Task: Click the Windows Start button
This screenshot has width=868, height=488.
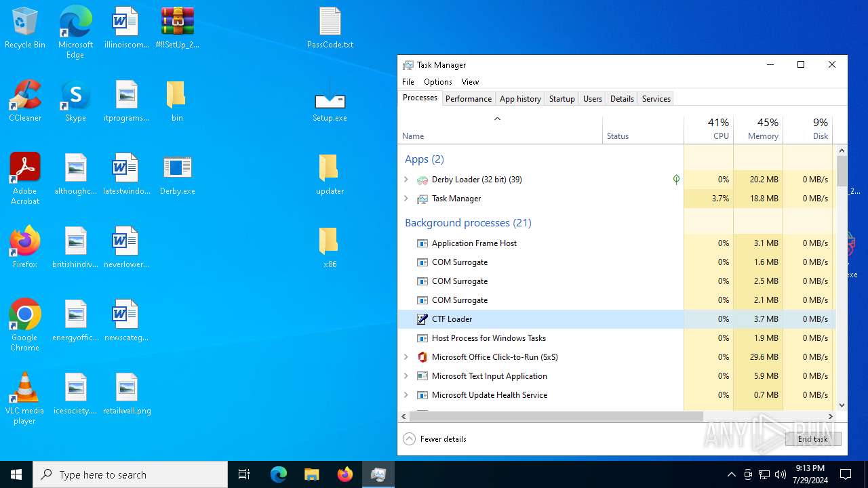Action: click(x=16, y=474)
